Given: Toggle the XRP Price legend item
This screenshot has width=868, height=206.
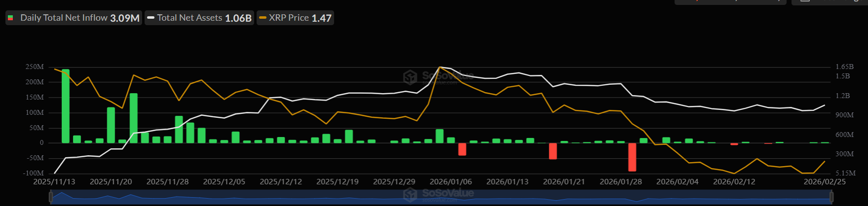Looking at the screenshot, I should (x=295, y=18).
